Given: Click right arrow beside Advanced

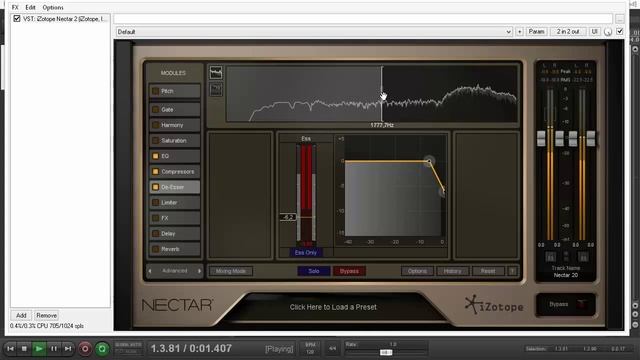Looking at the screenshot, I should pyautogui.click(x=199, y=271).
